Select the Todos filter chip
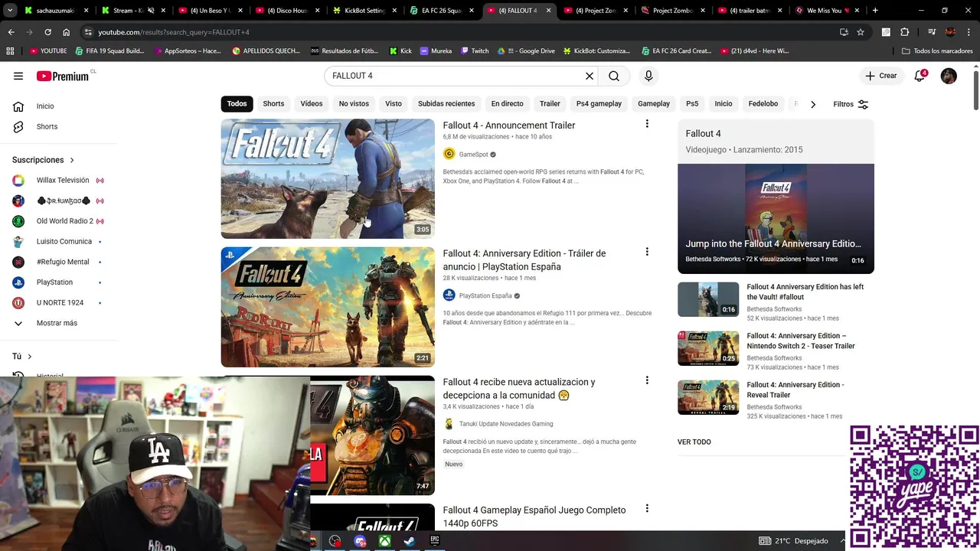980x551 pixels. pyautogui.click(x=237, y=103)
